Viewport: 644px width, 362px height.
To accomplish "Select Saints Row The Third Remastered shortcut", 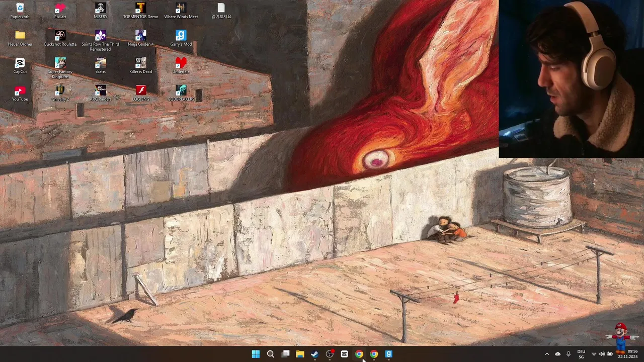I will coord(100,41).
